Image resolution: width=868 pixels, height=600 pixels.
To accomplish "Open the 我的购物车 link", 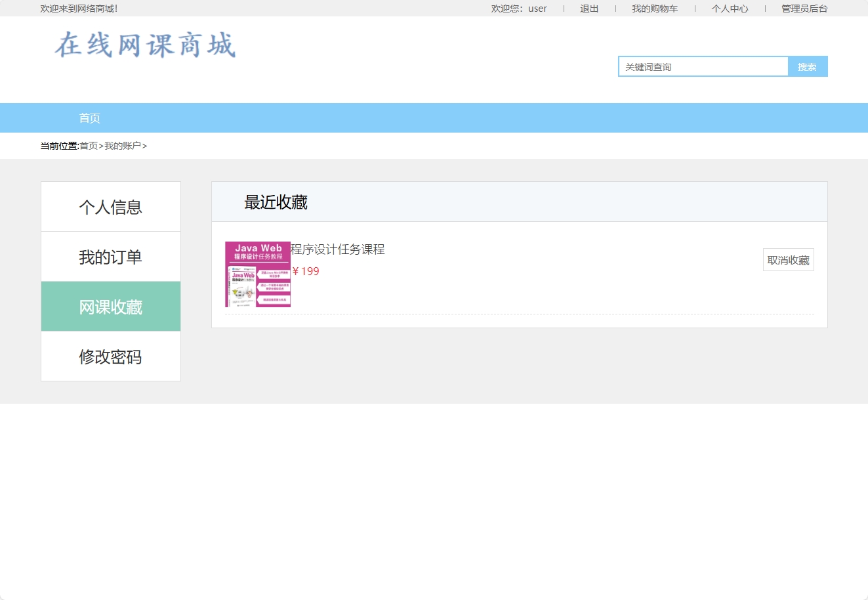I will 655,9.
